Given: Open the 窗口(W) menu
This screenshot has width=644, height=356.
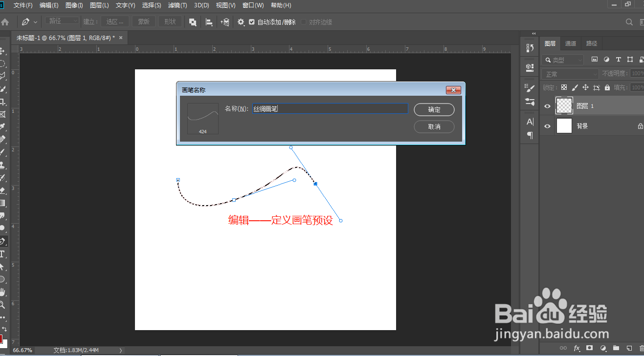Looking at the screenshot, I should (253, 5).
